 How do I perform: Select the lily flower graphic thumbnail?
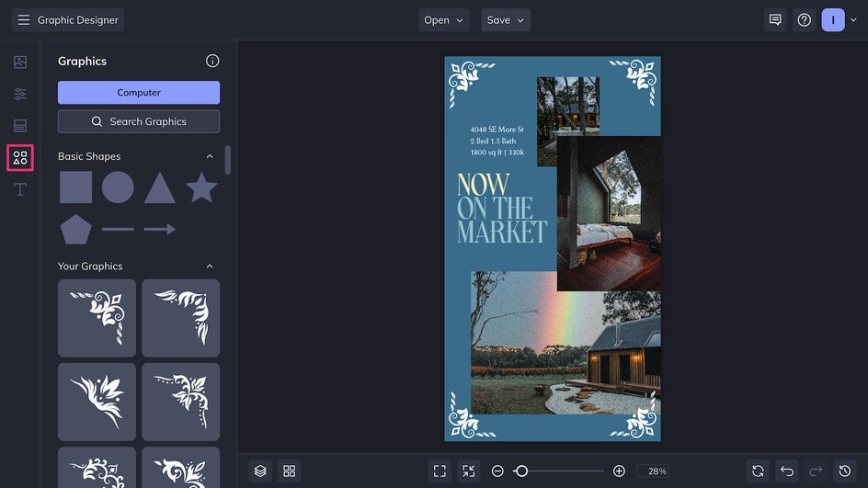click(x=97, y=402)
